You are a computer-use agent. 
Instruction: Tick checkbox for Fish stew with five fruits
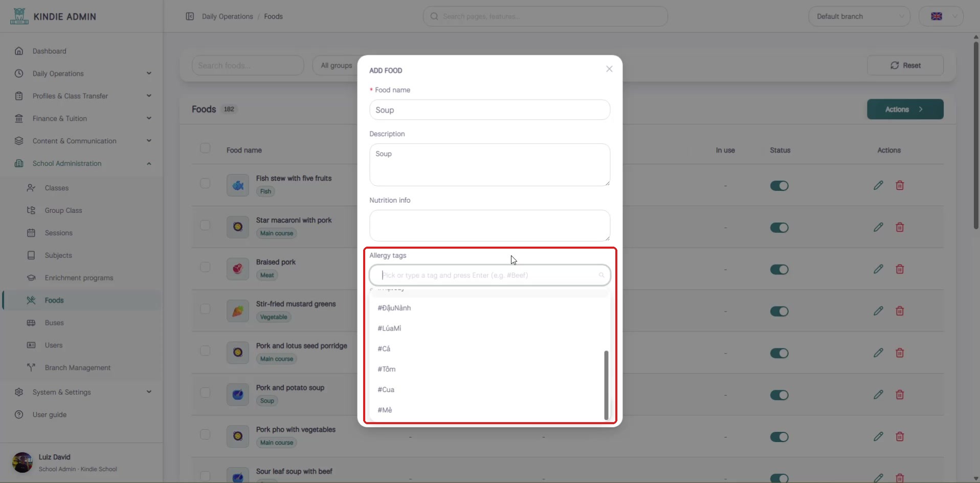(x=205, y=184)
